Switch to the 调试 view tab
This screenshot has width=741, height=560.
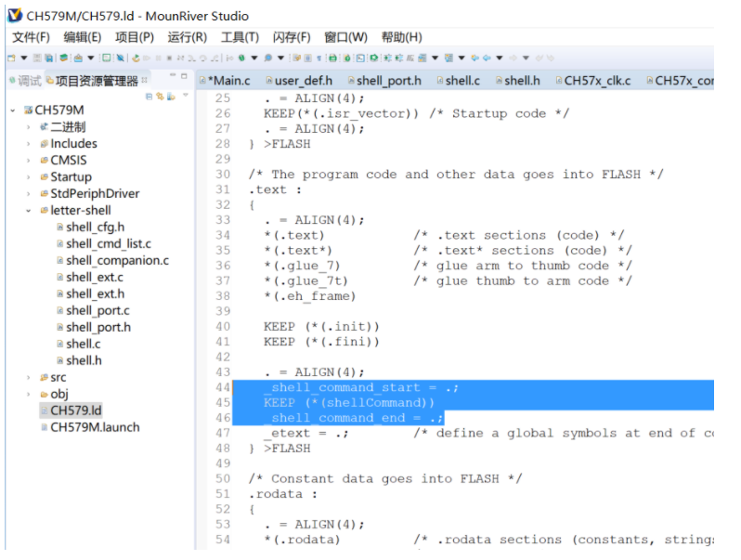[x=29, y=81]
